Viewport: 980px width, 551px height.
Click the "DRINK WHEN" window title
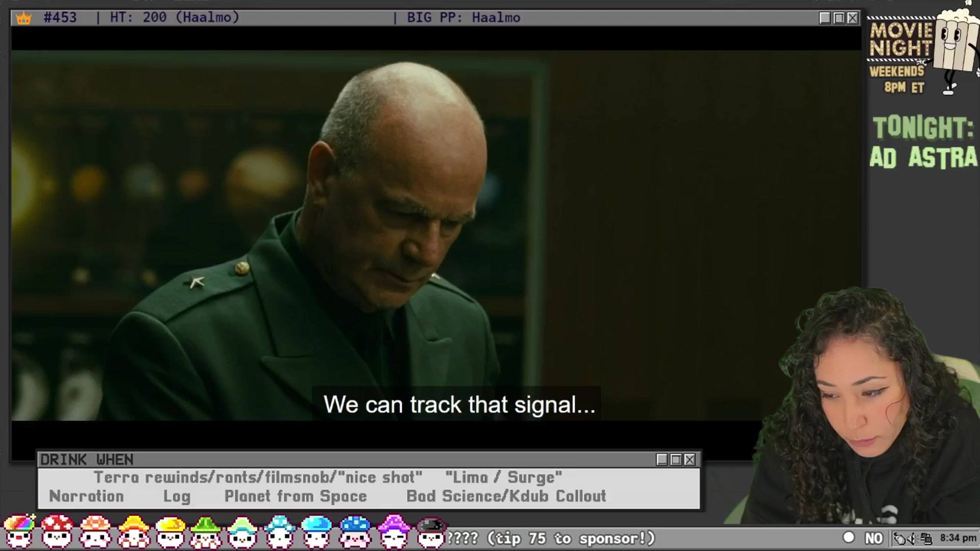[87, 460]
